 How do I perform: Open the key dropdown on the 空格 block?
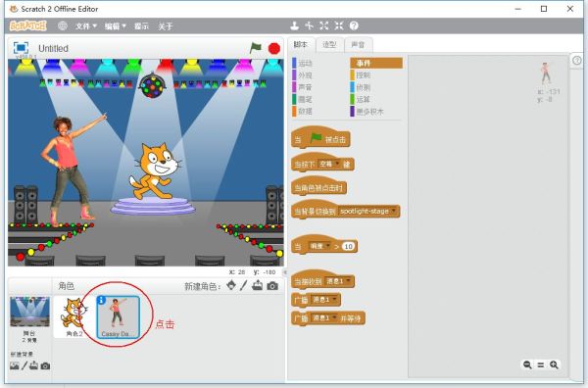pos(329,164)
